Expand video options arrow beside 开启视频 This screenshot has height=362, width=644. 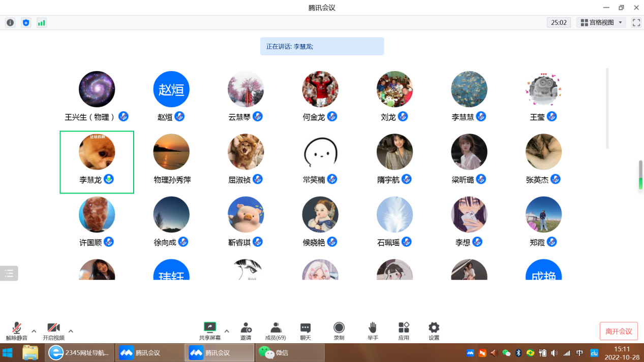point(71,331)
